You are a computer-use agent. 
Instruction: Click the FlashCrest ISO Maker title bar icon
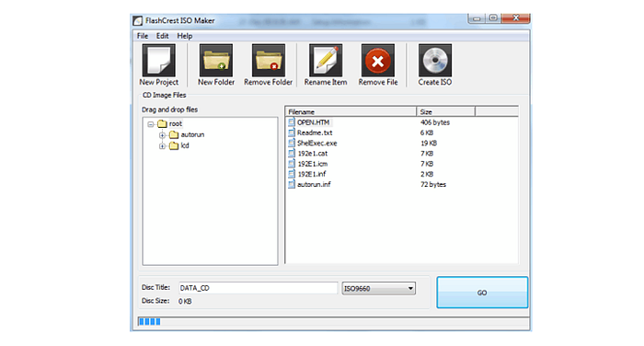tap(138, 20)
